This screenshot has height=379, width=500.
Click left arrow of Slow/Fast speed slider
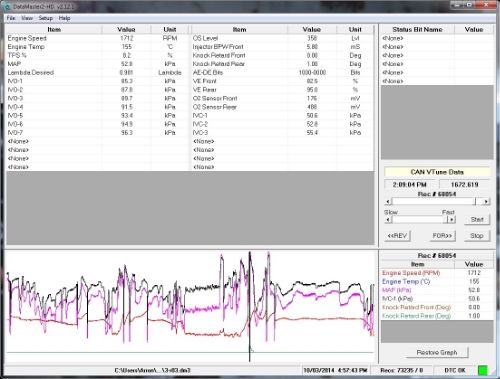388,220
